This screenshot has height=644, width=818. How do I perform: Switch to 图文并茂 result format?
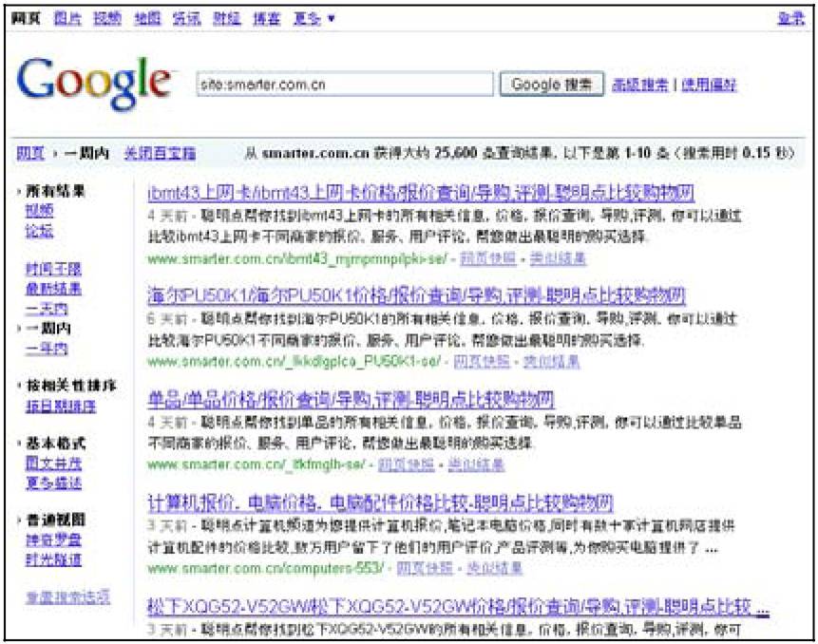click(x=53, y=464)
